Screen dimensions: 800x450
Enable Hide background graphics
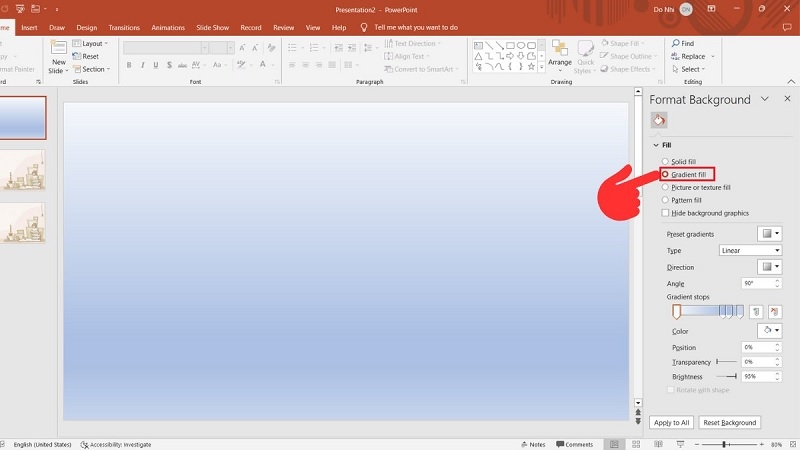705,213
